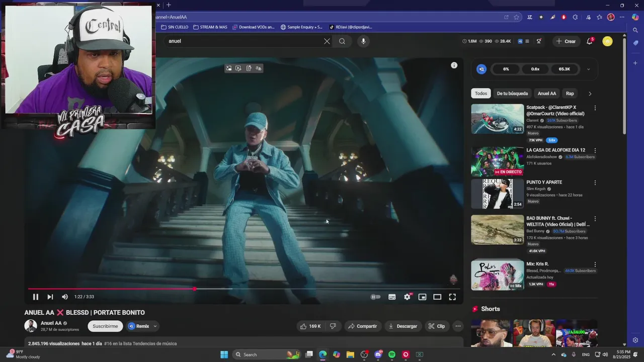Open the notifications bell
Viewport: 644px width, 362px height.
click(x=590, y=41)
